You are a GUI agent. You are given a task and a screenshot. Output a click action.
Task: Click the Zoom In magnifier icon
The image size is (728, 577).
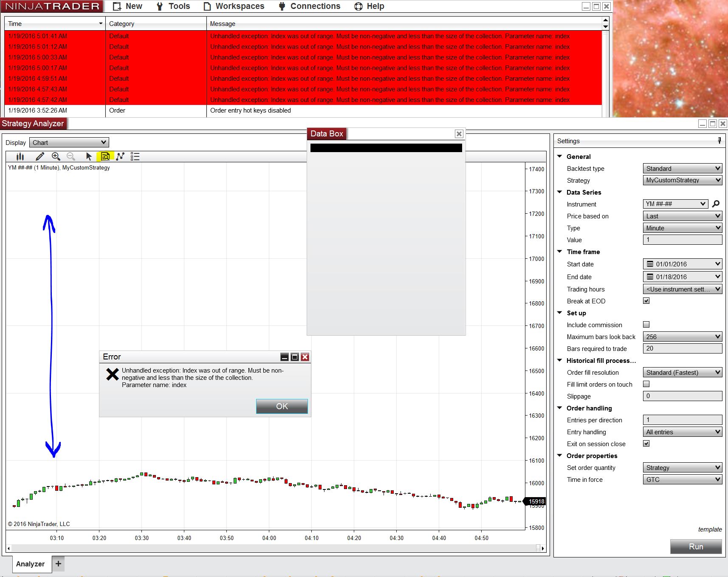[56, 156]
